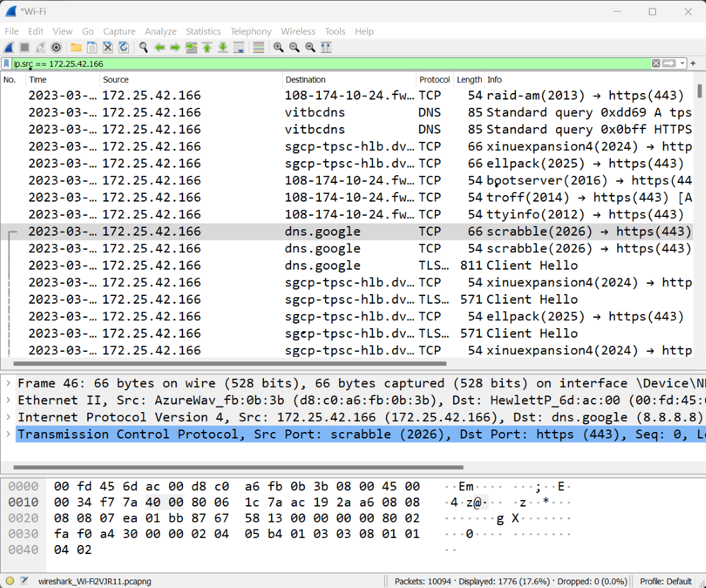Viewport: 706px width, 588px height.
Task: Open the Wireless menu
Action: tap(298, 31)
